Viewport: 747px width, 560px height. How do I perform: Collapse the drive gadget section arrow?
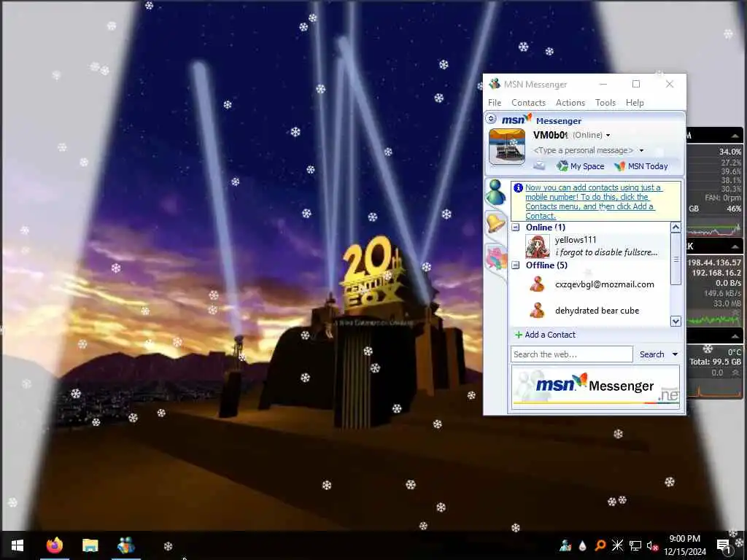[735, 336]
